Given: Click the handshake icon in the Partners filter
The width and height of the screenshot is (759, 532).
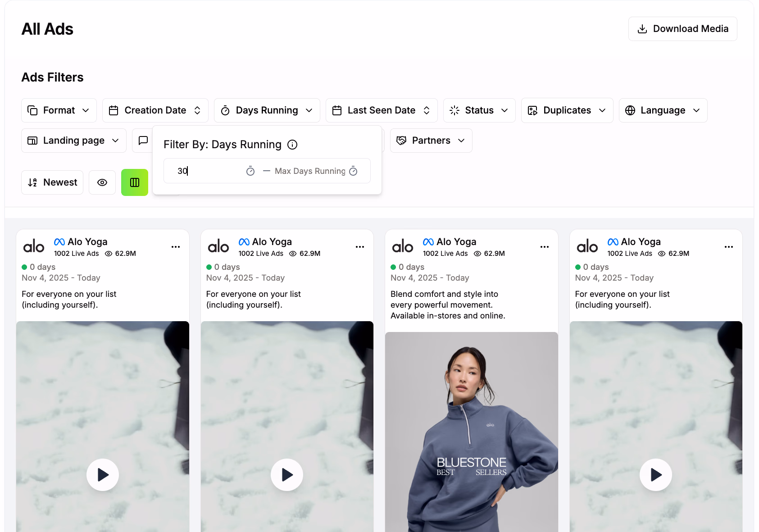Looking at the screenshot, I should point(401,140).
